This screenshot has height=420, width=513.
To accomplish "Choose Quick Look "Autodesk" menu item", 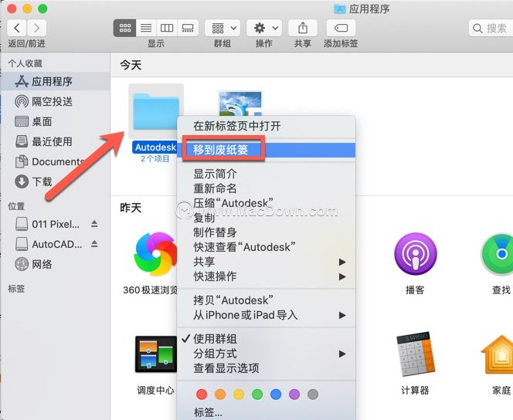I will click(266, 247).
